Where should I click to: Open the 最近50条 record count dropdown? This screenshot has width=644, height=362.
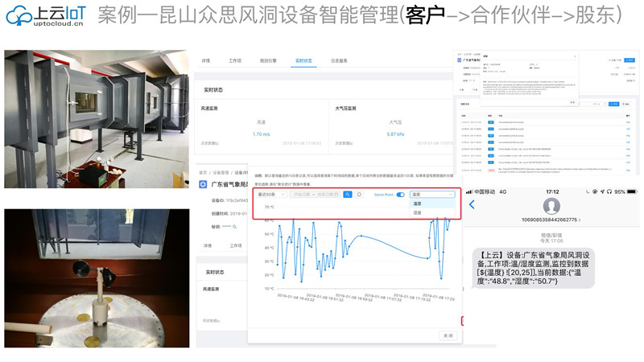tap(270, 195)
